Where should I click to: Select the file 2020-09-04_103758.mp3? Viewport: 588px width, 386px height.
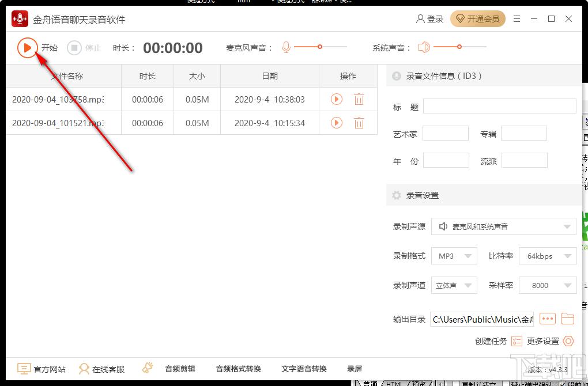coord(58,99)
